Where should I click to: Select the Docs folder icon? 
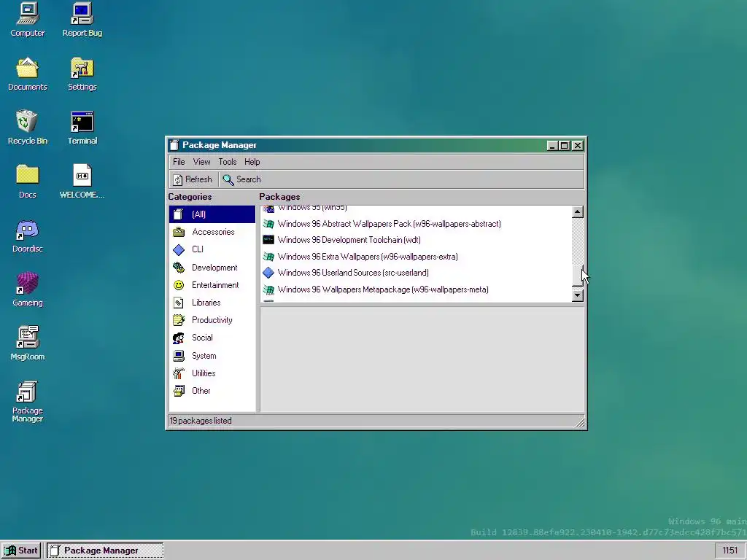pyautogui.click(x=27, y=182)
